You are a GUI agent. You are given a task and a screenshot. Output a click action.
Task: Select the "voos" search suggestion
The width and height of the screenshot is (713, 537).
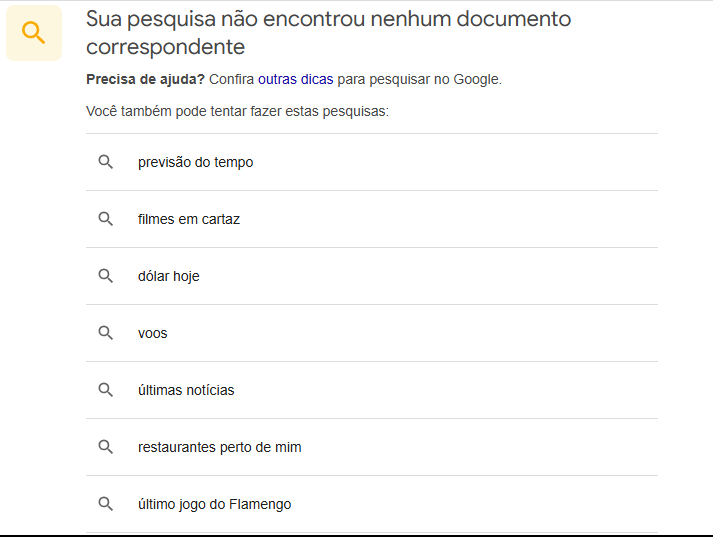tap(153, 333)
